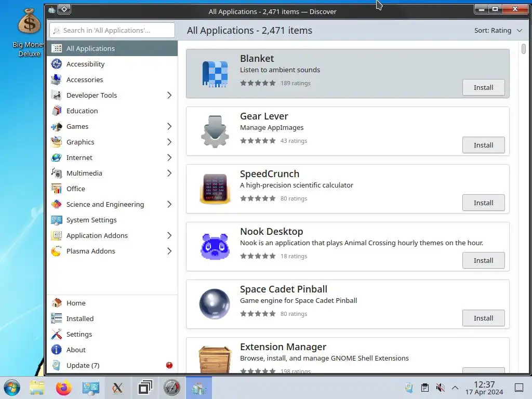The width and height of the screenshot is (532, 399).
Task: Click the X application taskbar icon
Action: [x=117, y=388]
